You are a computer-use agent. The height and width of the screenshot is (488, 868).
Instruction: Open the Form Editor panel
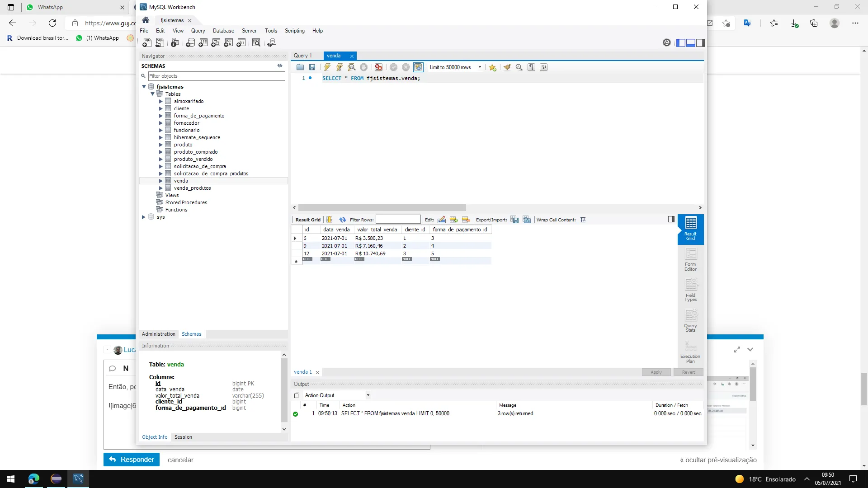pos(690,260)
